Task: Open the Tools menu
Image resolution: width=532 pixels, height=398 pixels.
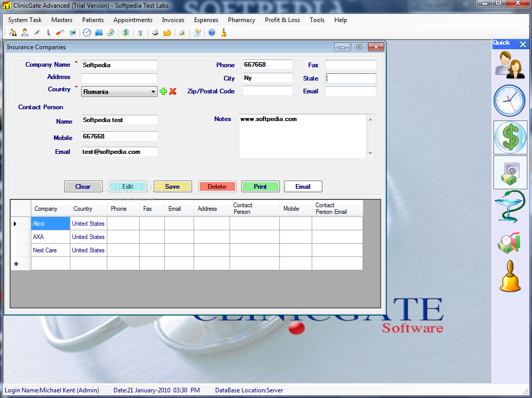Action: [x=317, y=20]
